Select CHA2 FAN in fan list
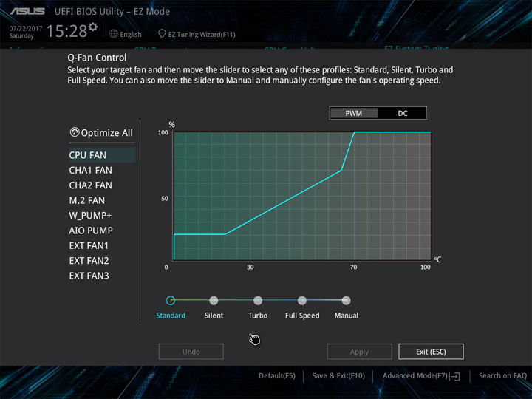Image resolution: width=532 pixels, height=399 pixels. [x=91, y=185]
